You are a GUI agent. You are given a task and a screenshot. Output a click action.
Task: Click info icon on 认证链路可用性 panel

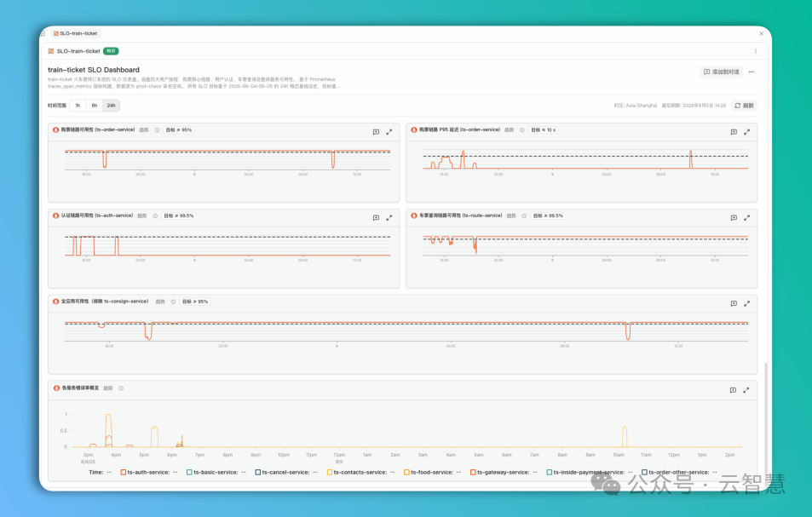pyautogui.click(x=155, y=215)
